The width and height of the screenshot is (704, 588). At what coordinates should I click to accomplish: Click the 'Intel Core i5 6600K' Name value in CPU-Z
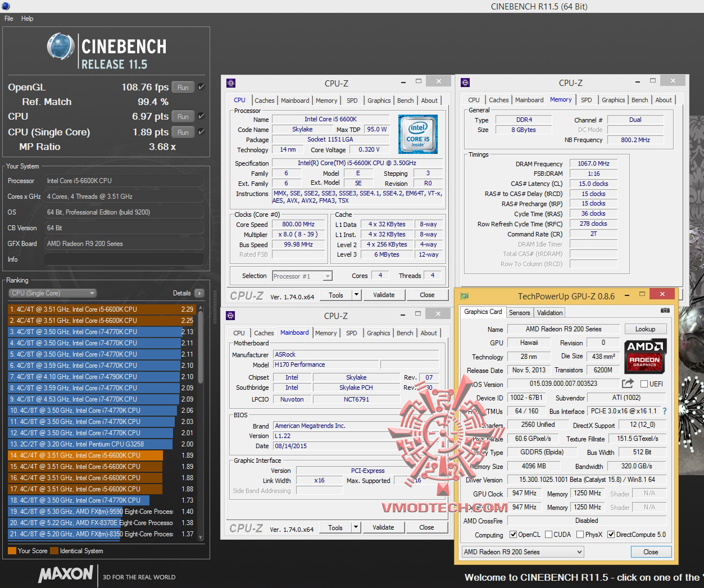pyautogui.click(x=331, y=119)
